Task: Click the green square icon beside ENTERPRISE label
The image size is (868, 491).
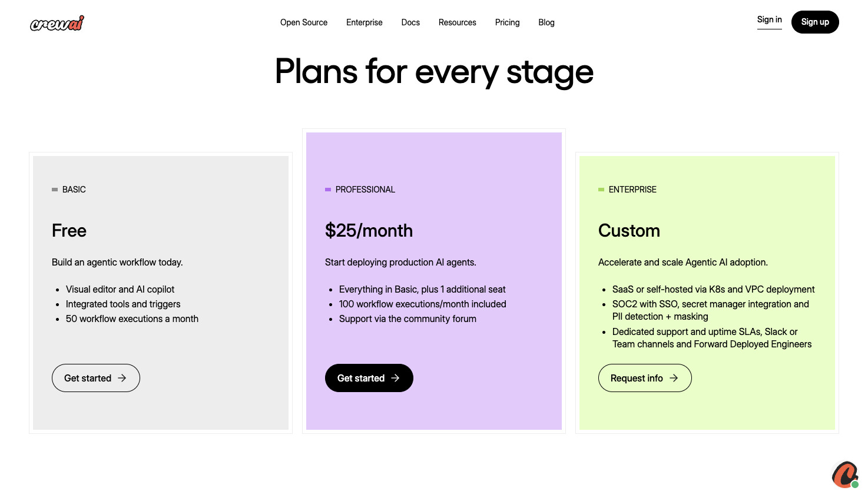Action: pos(601,190)
